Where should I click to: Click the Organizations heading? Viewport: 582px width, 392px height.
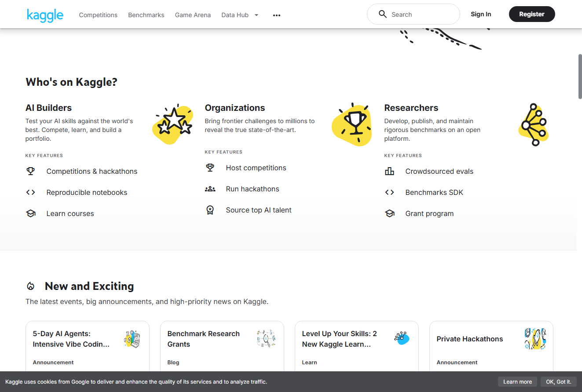click(235, 108)
